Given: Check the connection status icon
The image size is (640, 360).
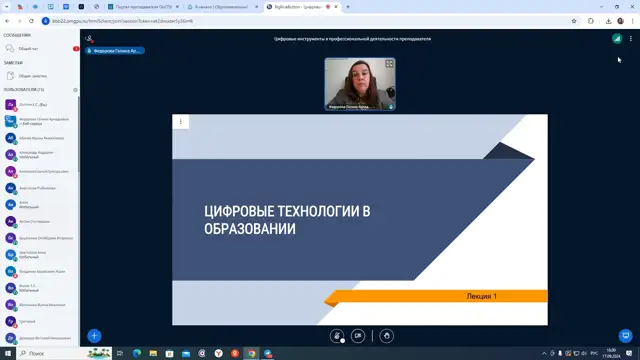Looking at the screenshot, I should pyautogui.click(x=617, y=39).
